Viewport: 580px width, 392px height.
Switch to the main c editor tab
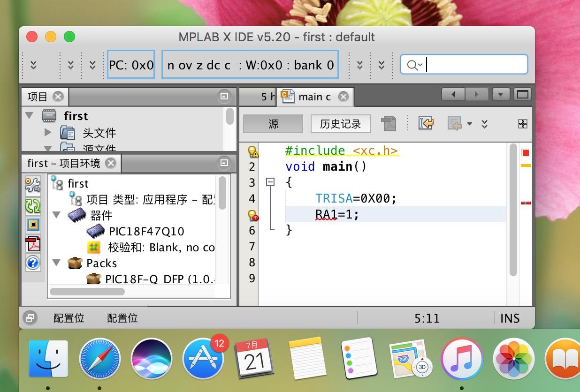point(314,97)
